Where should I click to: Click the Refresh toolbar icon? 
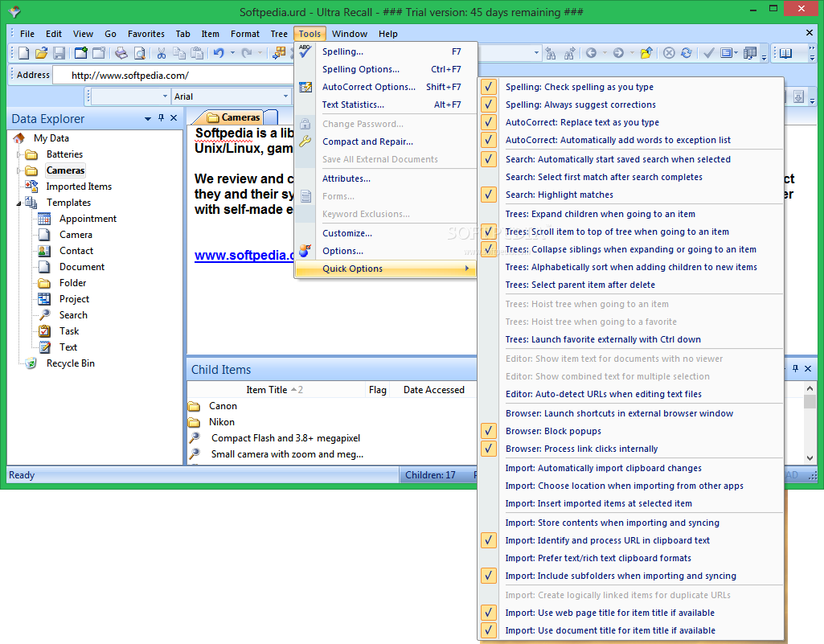click(x=687, y=52)
